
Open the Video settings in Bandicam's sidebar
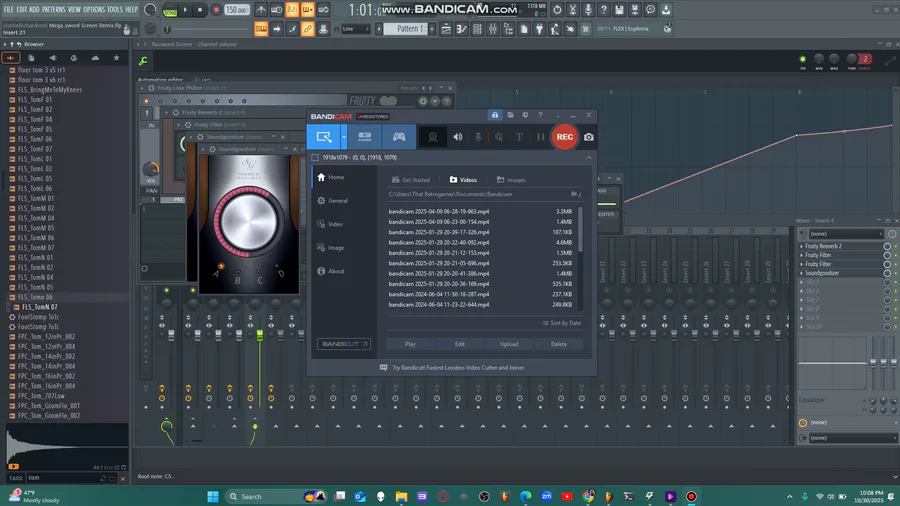(331, 224)
